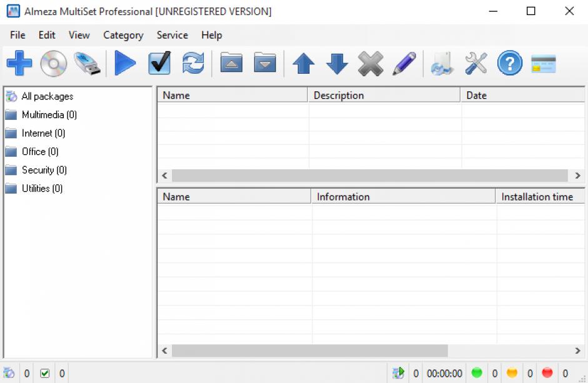Click left arrow of bottom list scrollbar
Screen dimensions: 588x383
pyautogui.click(x=165, y=351)
